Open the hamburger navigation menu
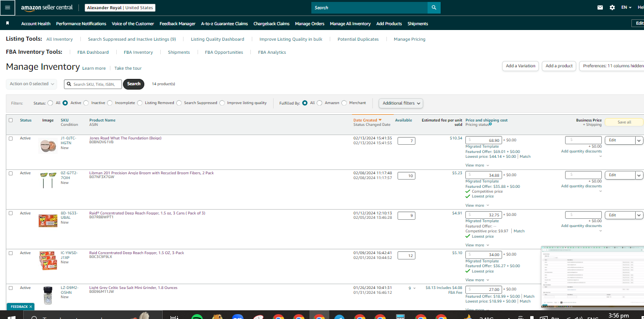Screen dimensions: 644x319 click(x=7, y=7)
